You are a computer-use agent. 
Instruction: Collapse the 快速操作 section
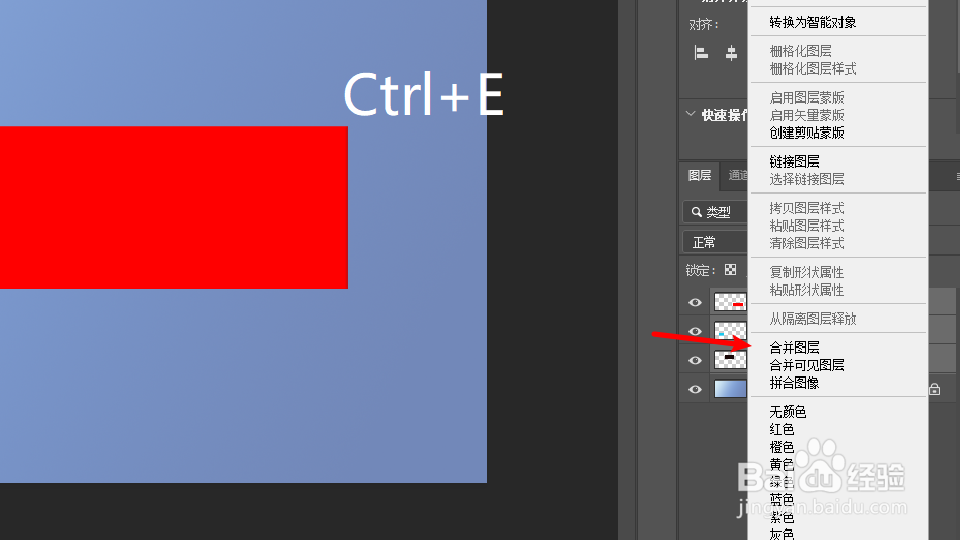691,114
